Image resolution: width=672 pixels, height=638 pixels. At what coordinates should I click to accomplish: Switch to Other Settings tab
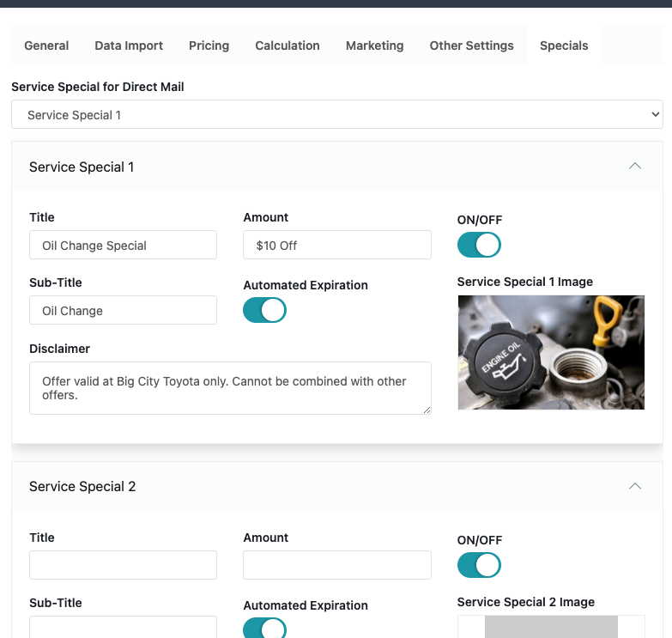pyautogui.click(x=471, y=46)
